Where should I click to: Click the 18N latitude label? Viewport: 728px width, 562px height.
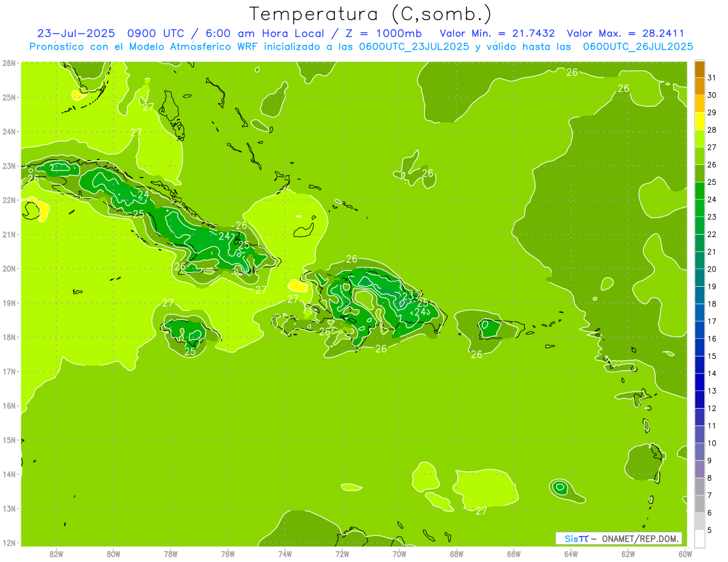(8, 337)
